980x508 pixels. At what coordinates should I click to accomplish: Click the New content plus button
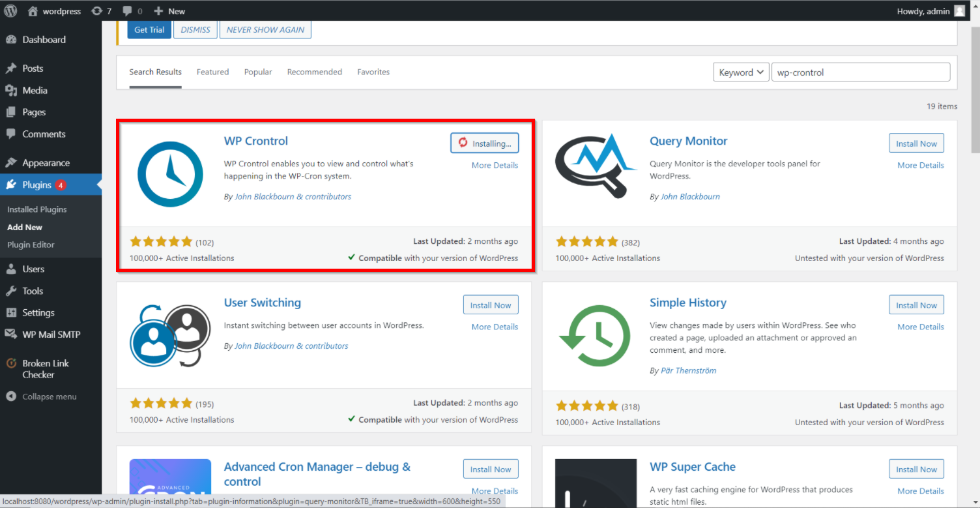point(169,11)
